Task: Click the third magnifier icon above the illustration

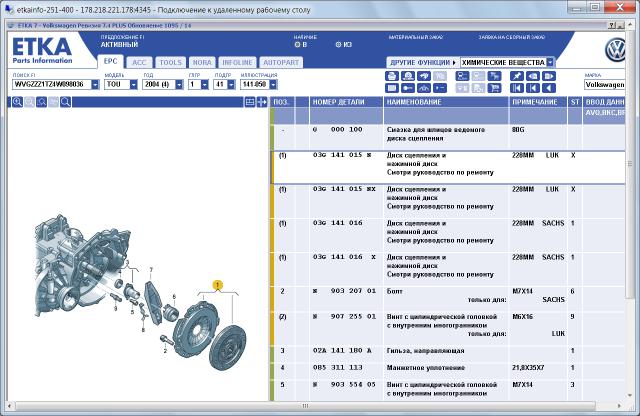Action: click(41, 102)
